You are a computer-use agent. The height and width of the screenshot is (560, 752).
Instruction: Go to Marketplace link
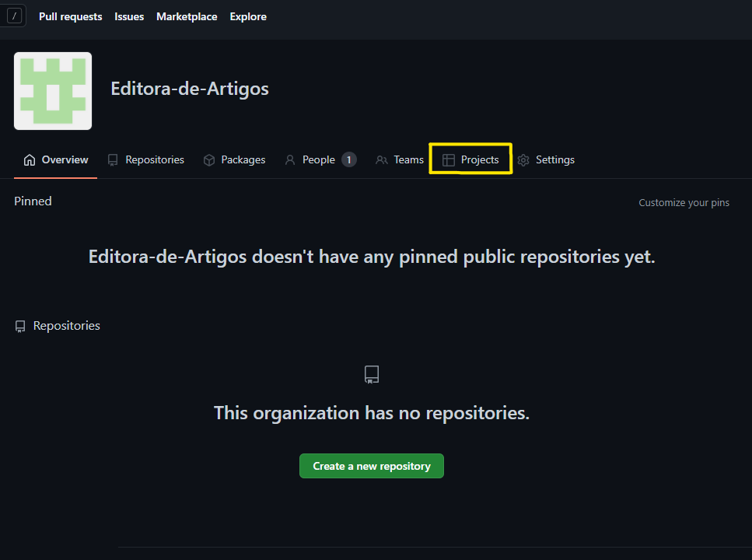pyautogui.click(x=187, y=17)
